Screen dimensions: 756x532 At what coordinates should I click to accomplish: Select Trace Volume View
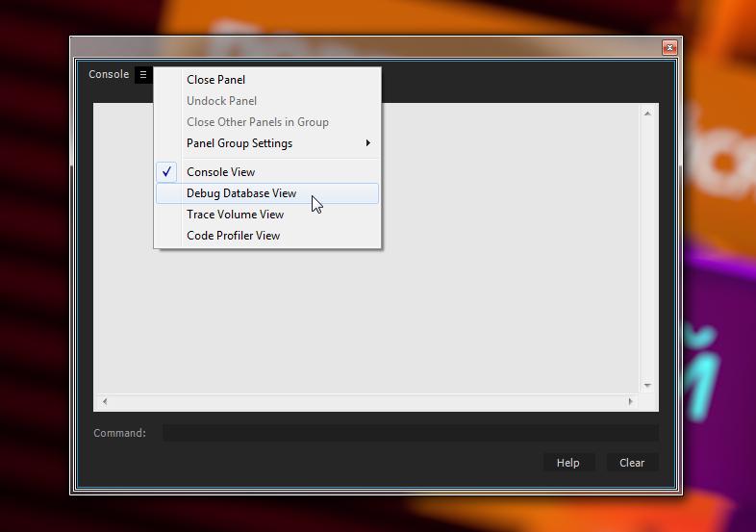point(267,215)
